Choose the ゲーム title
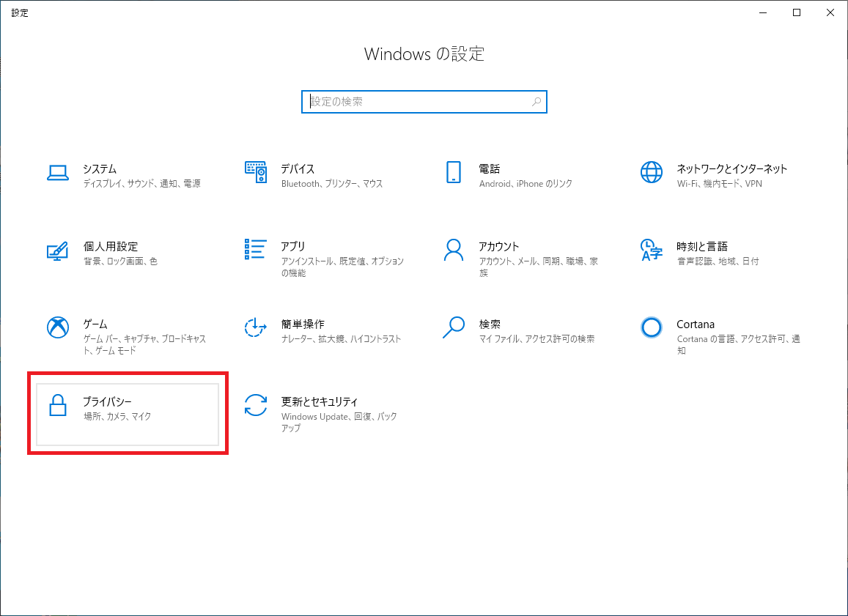848x616 pixels. pyautogui.click(x=95, y=324)
